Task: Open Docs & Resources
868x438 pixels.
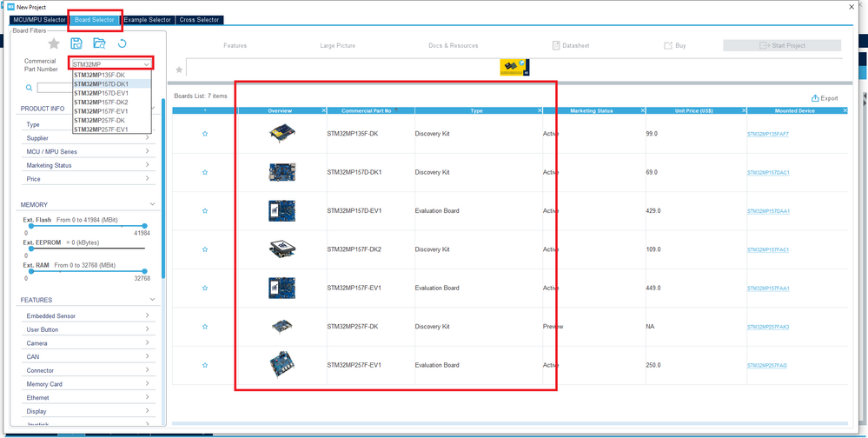Action: coord(454,45)
